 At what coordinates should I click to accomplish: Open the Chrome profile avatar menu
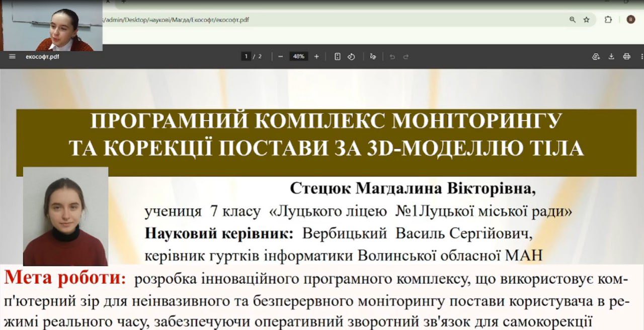pyautogui.click(x=630, y=20)
